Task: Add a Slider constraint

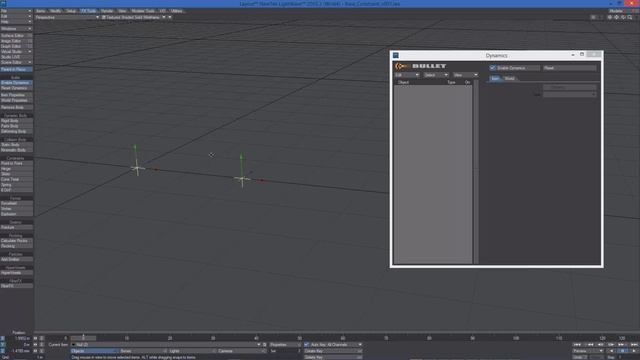Action: [16, 174]
